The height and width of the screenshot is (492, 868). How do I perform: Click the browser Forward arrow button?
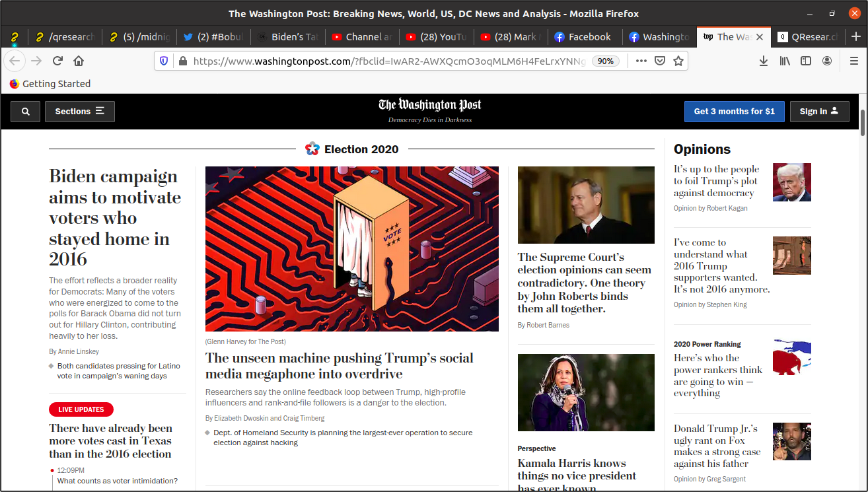coord(36,61)
